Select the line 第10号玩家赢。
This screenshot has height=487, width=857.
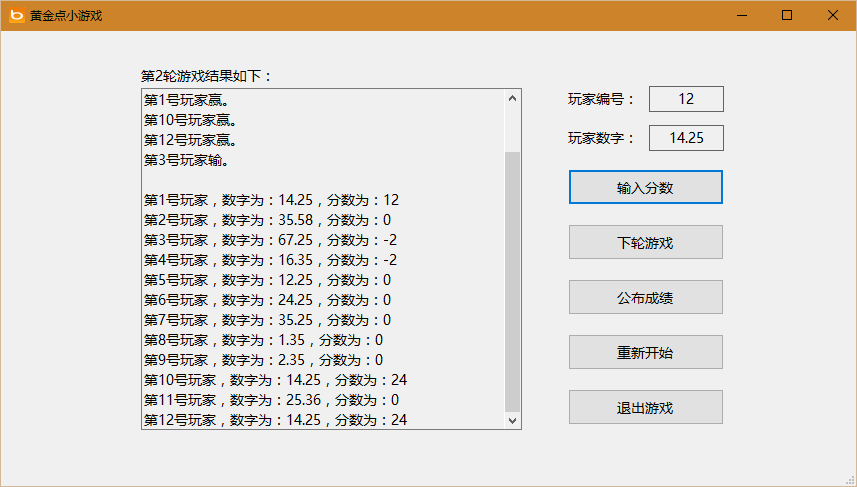(x=190, y=120)
